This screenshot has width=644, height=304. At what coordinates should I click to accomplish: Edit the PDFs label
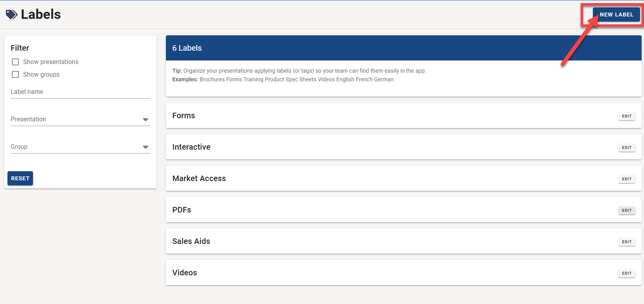[627, 211]
